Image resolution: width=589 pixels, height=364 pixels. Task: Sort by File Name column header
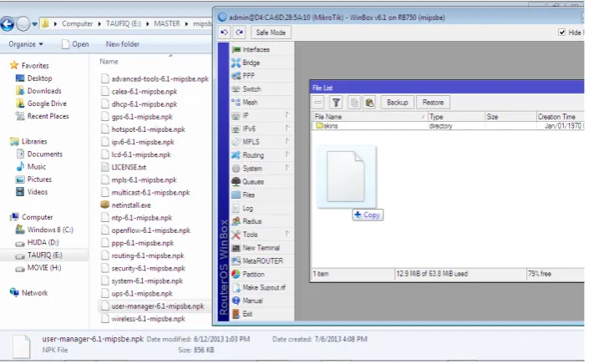coord(369,117)
